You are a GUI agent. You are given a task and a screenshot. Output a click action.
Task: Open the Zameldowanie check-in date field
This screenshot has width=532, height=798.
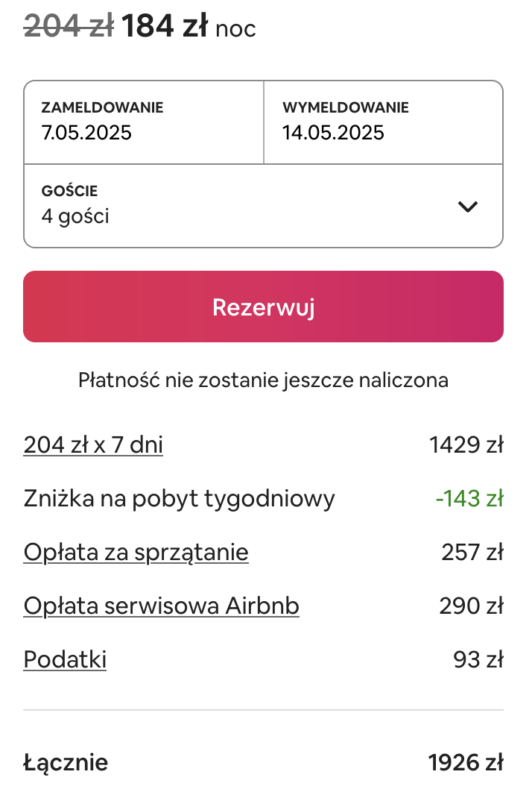[143, 122]
